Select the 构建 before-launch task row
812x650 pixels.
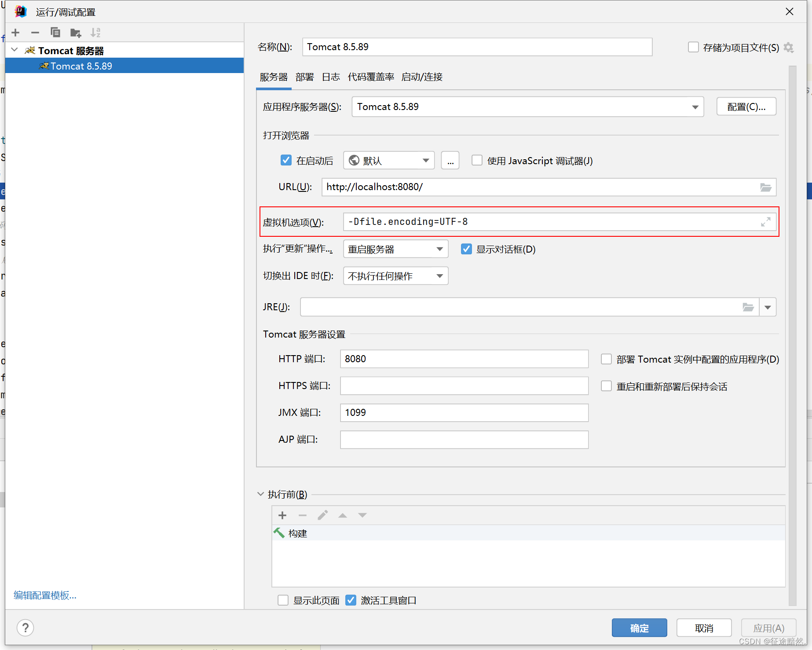click(x=528, y=533)
